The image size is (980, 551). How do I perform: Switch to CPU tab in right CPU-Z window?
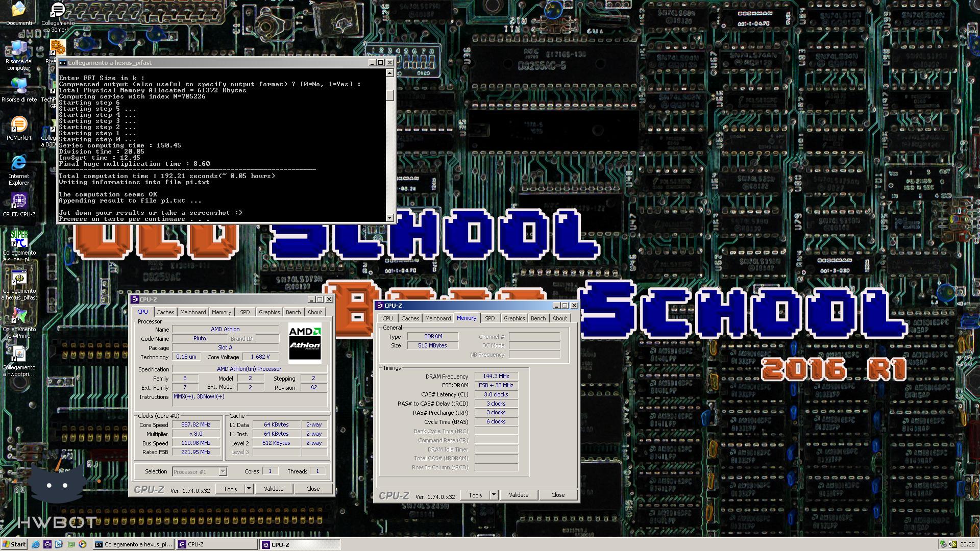(x=388, y=318)
